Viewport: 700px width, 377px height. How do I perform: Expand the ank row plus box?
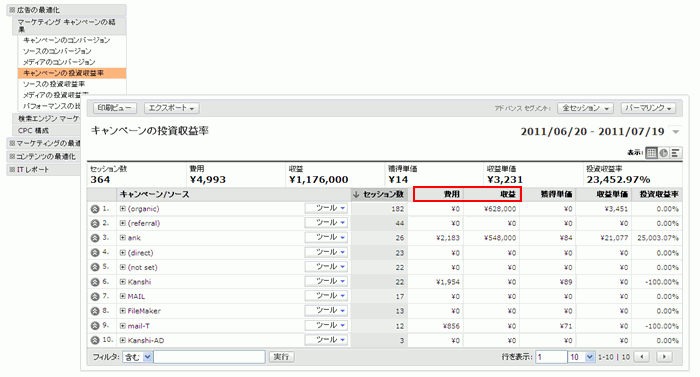pyautogui.click(x=123, y=238)
